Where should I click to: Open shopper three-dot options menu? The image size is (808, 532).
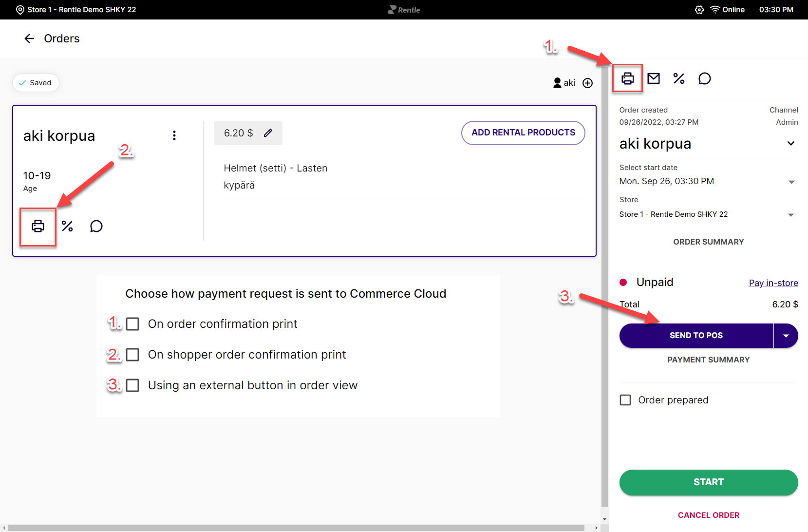[174, 135]
